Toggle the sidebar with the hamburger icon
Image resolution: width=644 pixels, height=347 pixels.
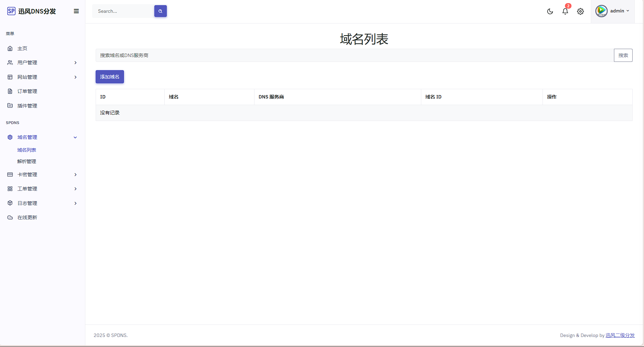[76, 11]
